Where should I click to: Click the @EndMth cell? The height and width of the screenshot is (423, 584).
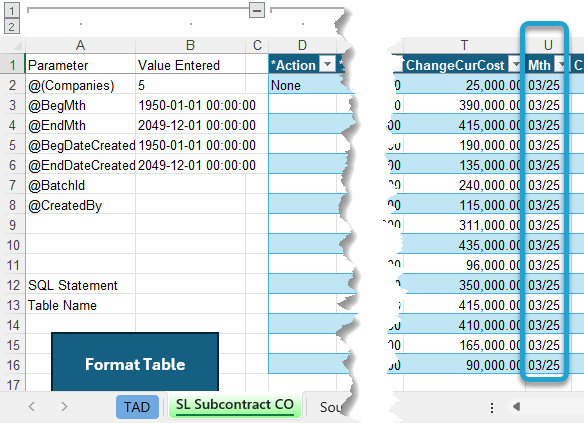tap(80, 125)
